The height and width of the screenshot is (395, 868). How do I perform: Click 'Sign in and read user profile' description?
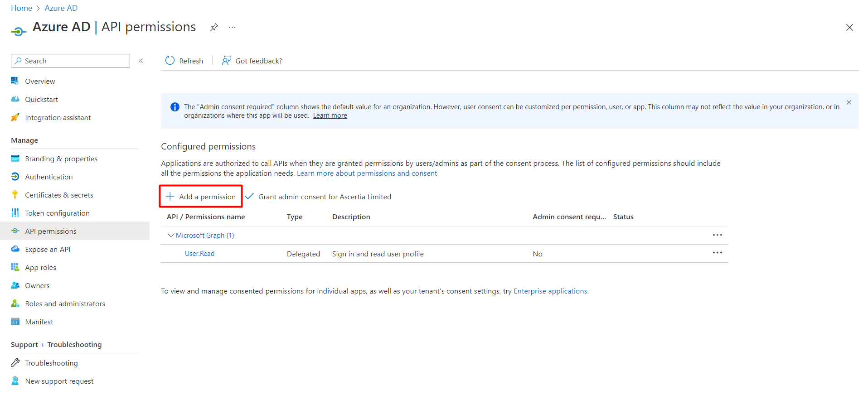click(378, 254)
